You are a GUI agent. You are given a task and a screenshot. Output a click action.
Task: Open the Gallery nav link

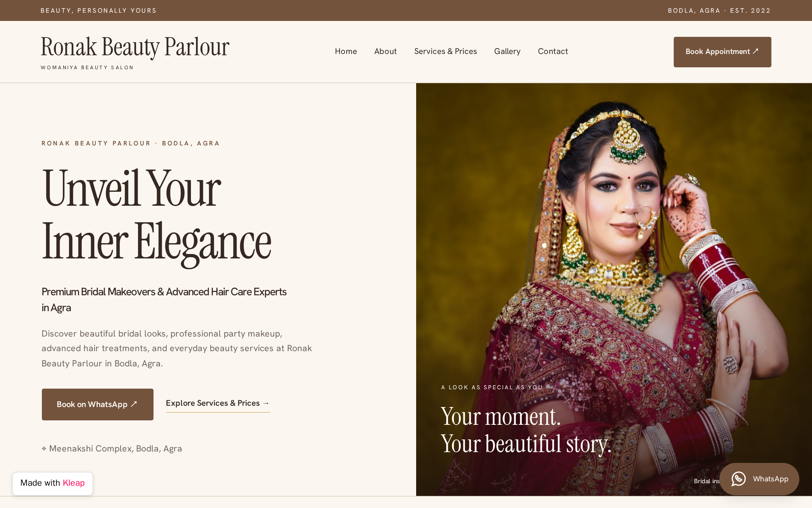(x=507, y=51)
